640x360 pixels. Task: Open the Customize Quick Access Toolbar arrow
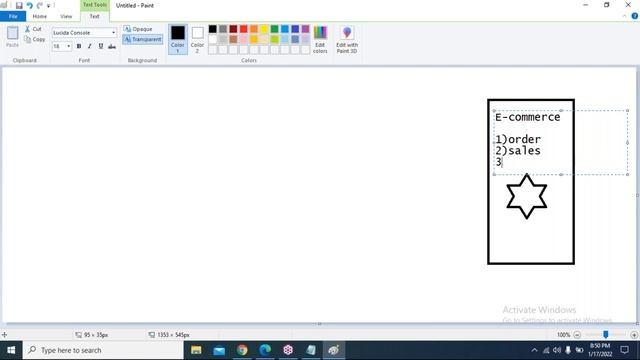click(49, 6)
